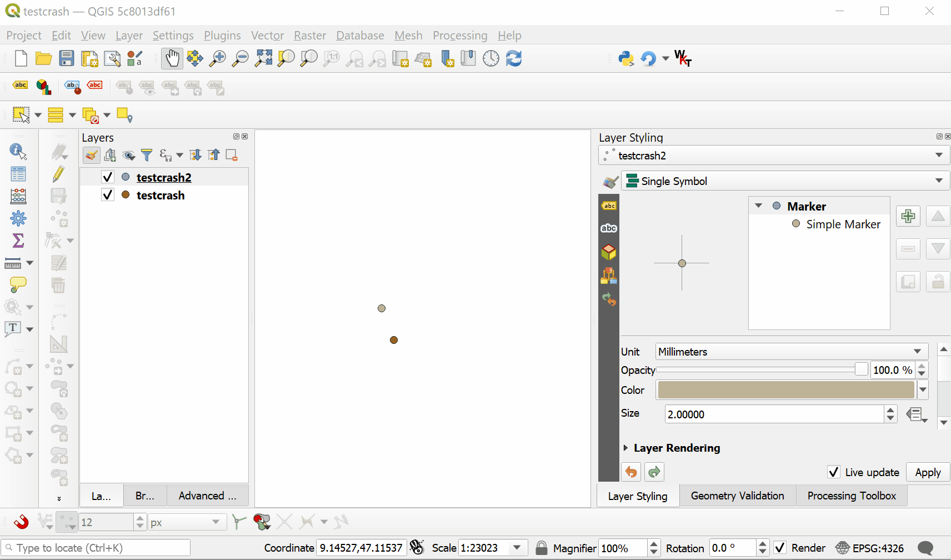Click the Apply button
Image resolution: width=951 pixels, height=560 pixels.
click(x=928, y=472)
